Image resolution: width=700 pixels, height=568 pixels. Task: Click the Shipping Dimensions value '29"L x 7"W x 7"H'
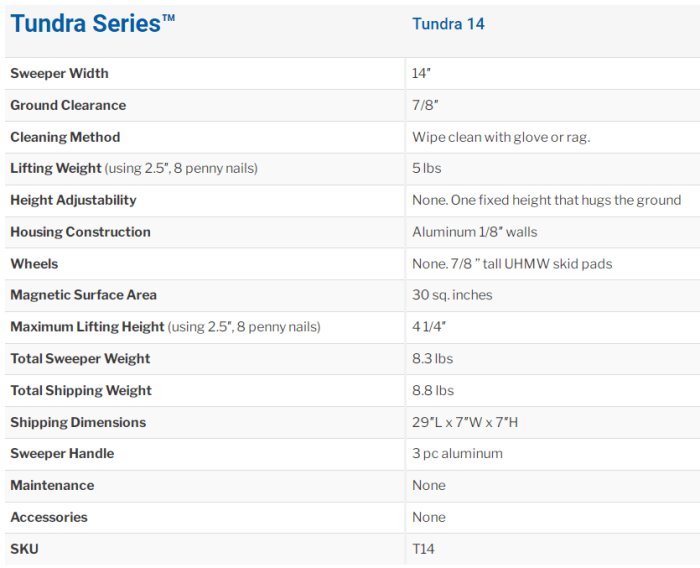465,422
